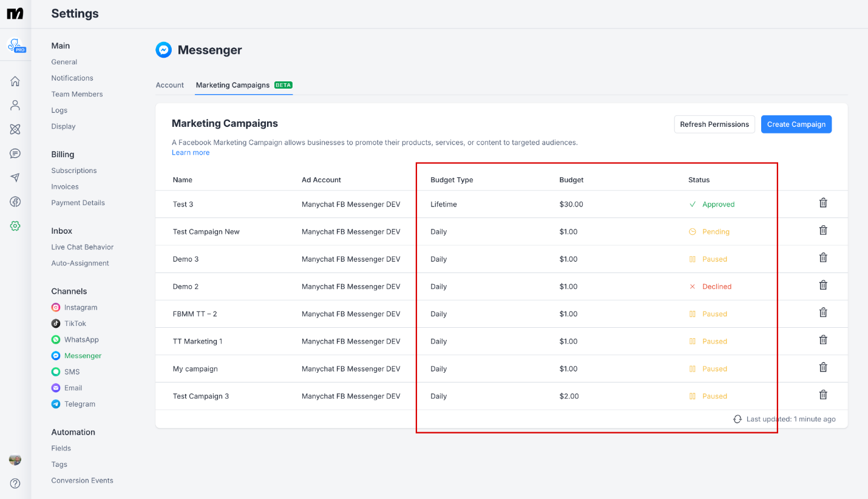Screen dimensions: 868x499
Task: Open Contacts person icon in sidebar
Action: pos(15,106)
